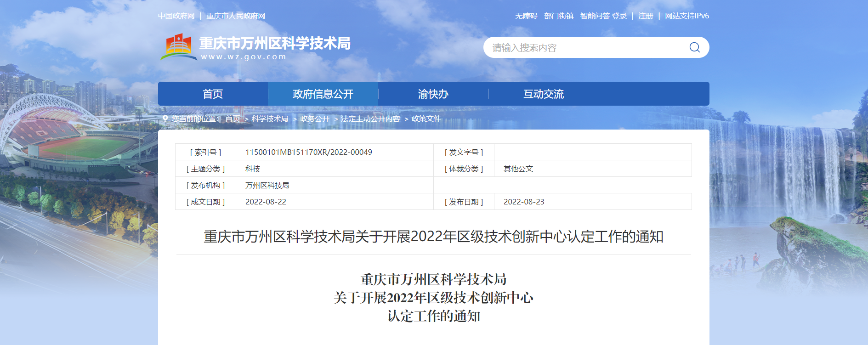Viewport: 868px width, 345px height.
Task: Open breadcrumb 法定主动公开内容
Action: click(370, 119)
